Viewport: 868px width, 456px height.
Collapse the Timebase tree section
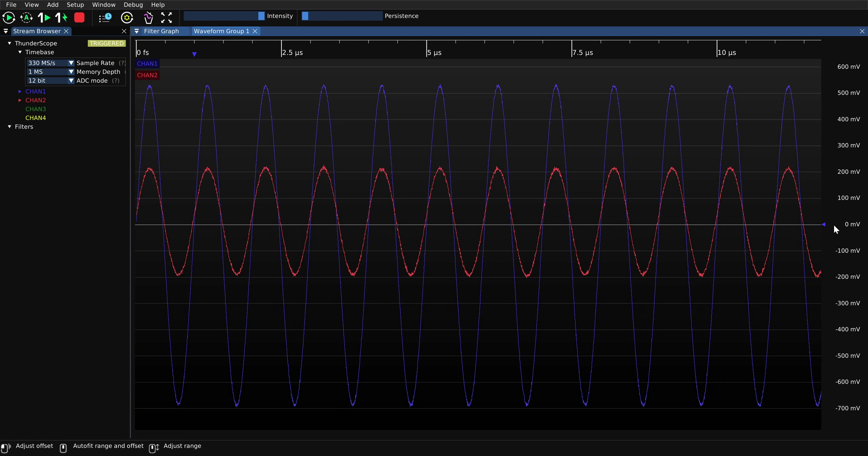point(20,52)
